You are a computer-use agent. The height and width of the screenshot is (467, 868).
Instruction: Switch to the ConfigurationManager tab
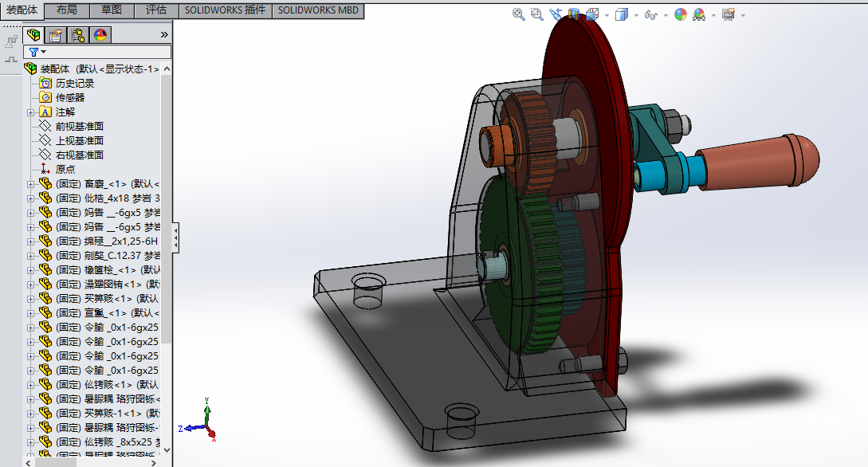pyautogui.click(x=78, y=35)
